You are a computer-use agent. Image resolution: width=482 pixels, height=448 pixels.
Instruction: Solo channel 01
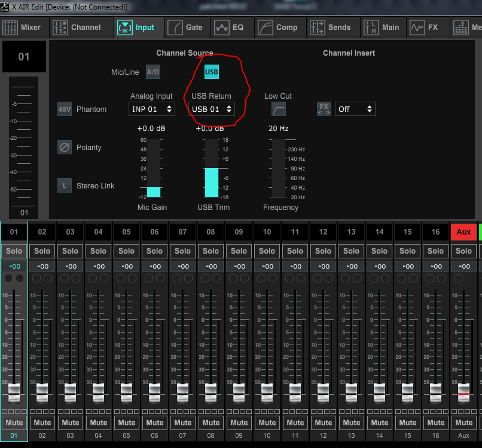point(14,251)
